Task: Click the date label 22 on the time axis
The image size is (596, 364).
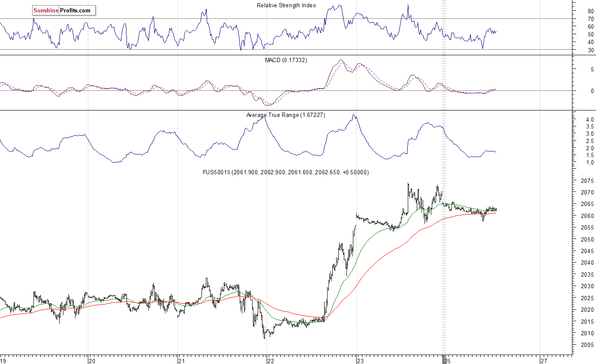Action: pyautogui.click(x=271, y=361)
